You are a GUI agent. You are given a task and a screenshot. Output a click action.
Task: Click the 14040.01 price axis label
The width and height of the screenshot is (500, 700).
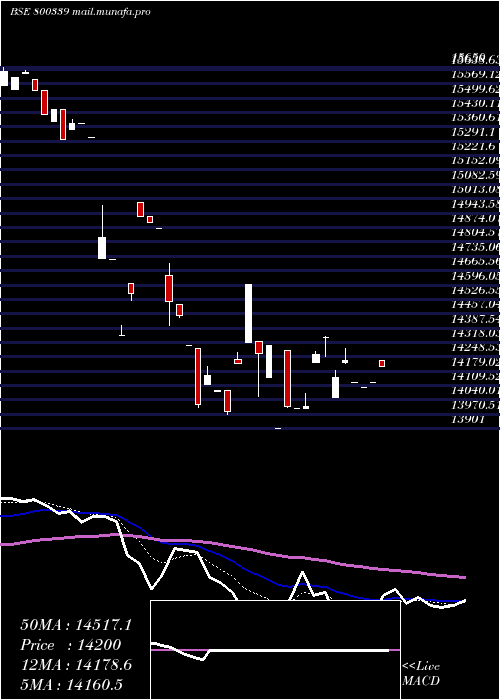pos(475,390)
